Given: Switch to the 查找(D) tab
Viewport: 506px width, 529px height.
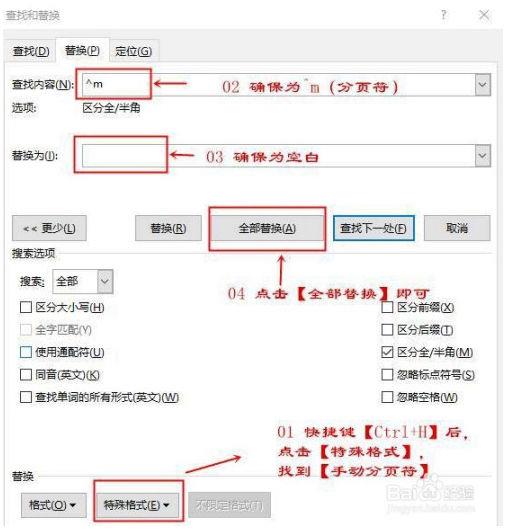Looking at the screenshot, I should coord(31,51).
